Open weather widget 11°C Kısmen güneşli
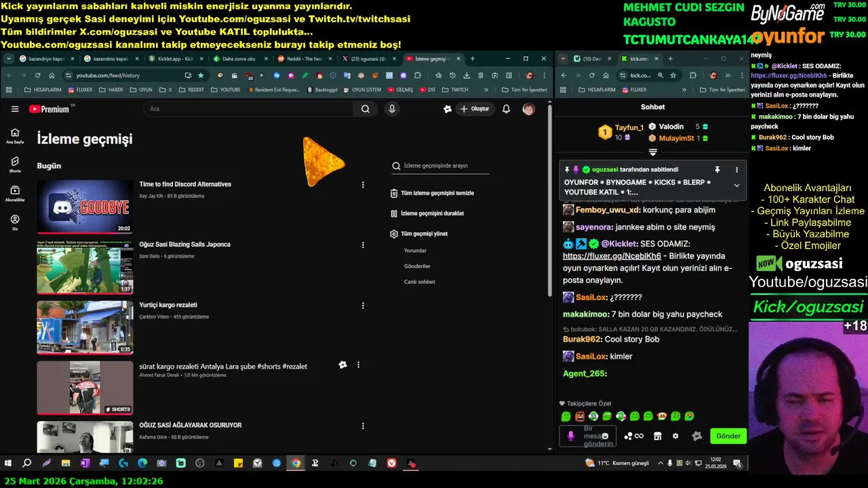 point(617,464)
